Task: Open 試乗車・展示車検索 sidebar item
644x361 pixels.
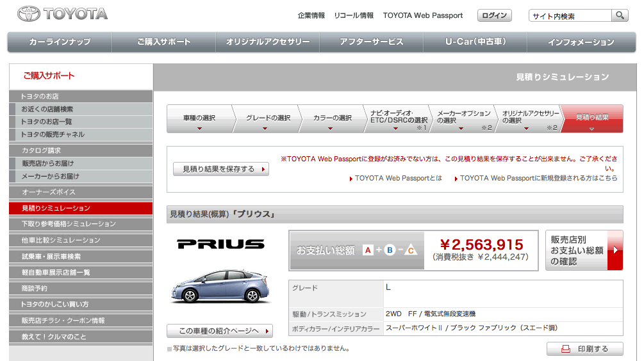Action: [81, 257]
